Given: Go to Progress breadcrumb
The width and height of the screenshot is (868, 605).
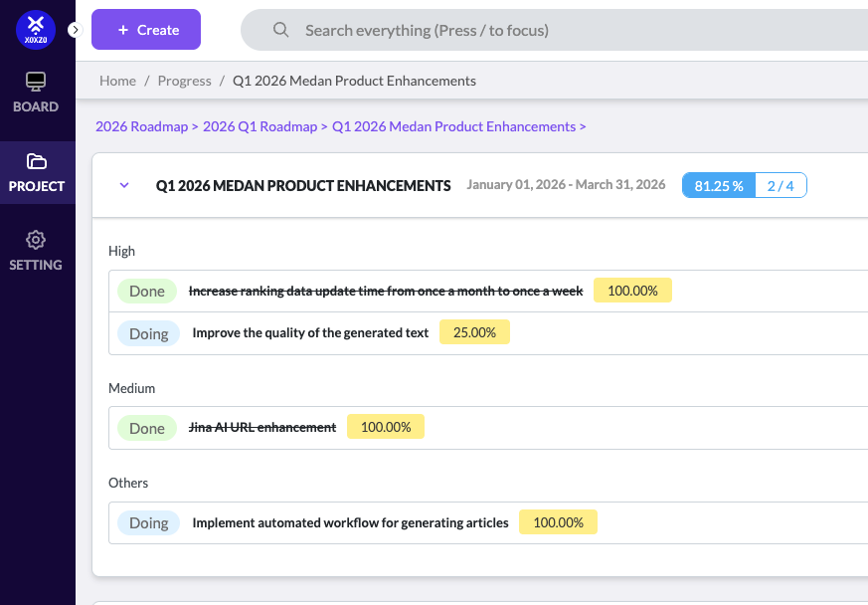Looking at the screenshot, I should [184, 81].
